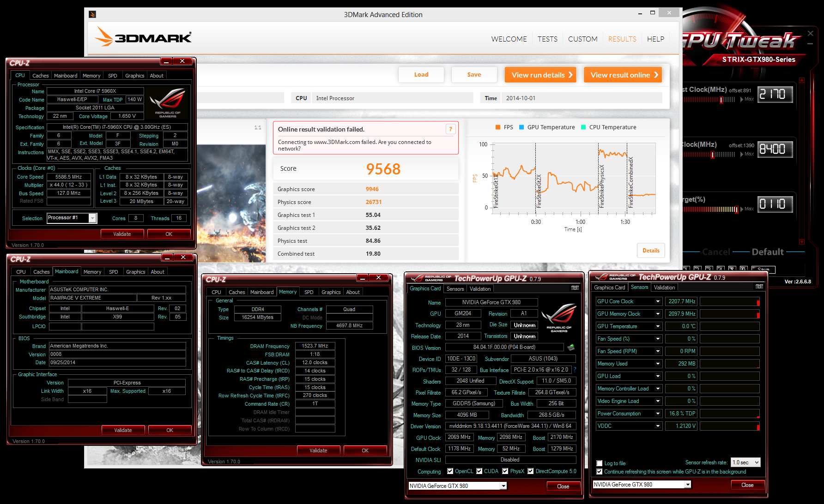Uncheck Continue refreshing in background option
The image size is (824, 504).
600,472
